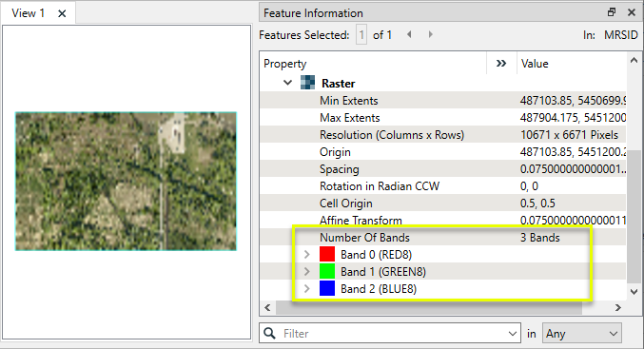The height and width of the screenshot is (349, 644).
Task: Open the Filter history dropdown arrow
Action: coord(512,334)
